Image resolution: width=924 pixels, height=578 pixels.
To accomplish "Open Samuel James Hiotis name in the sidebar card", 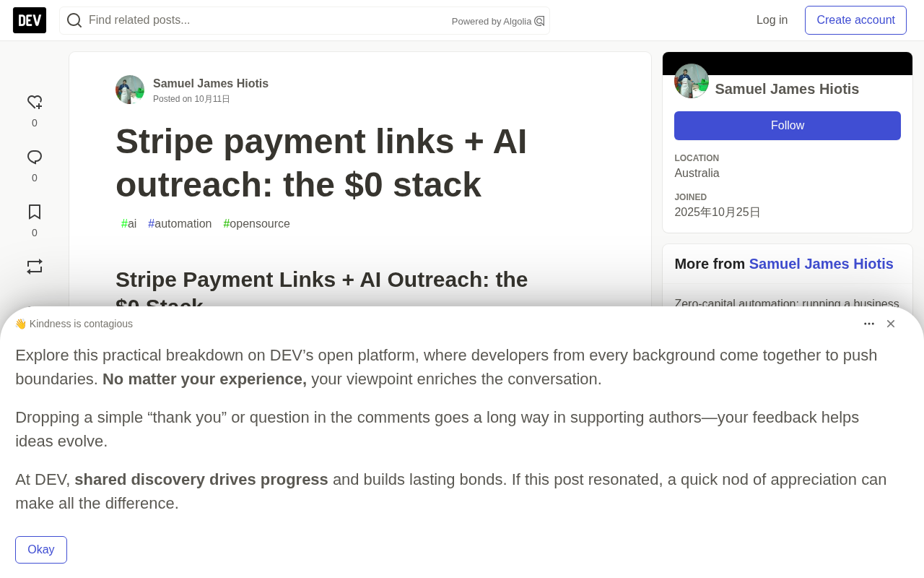I will [x=787, y=89].
